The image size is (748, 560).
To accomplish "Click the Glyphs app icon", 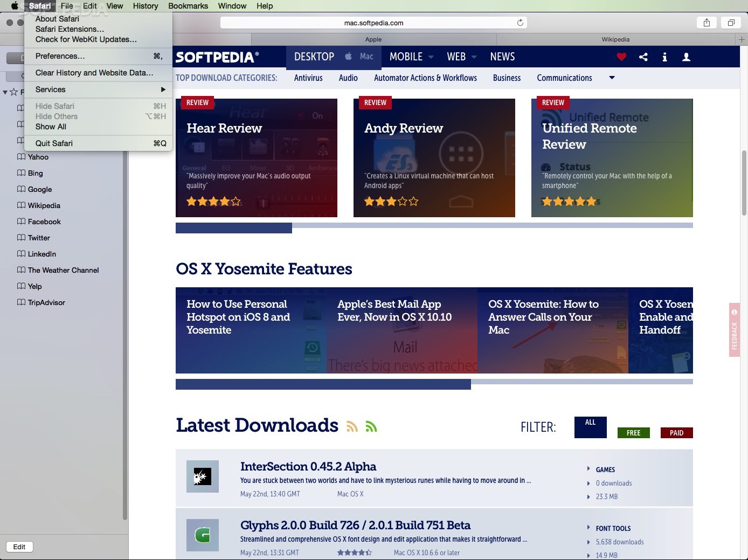I will (x=203, y=535).
